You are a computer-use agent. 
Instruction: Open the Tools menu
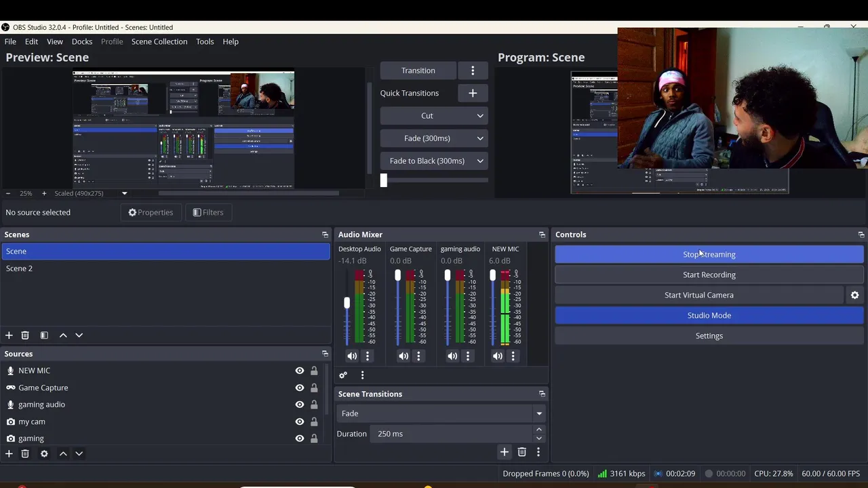tap(205, 41)
